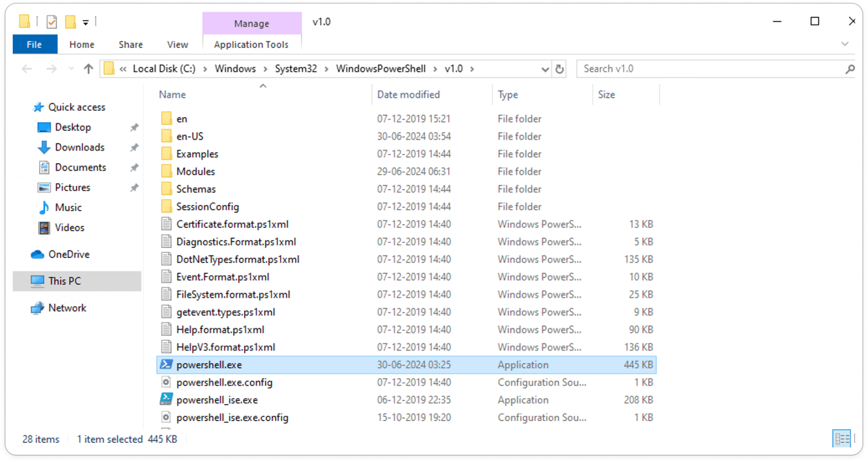Viewport: 868px width, 462px height.
Task: Sort by the Name column header
Action: pos(172,95)
